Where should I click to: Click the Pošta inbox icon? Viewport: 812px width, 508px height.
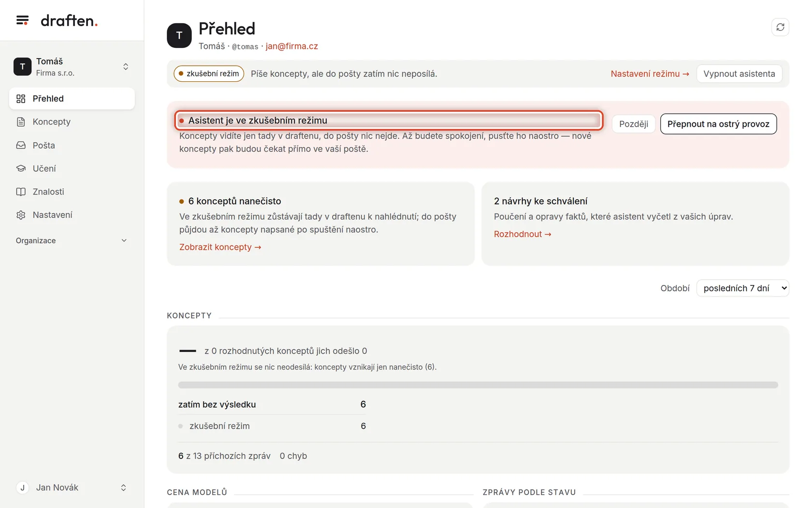point(21,145)
